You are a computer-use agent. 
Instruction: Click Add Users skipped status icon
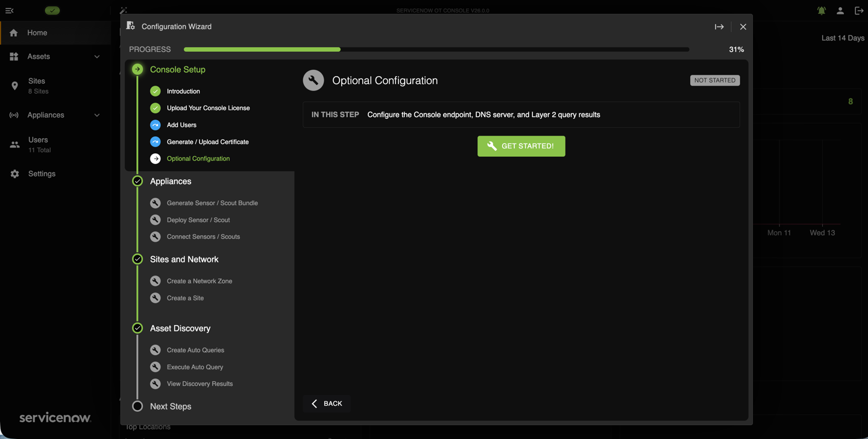[156, 125]
